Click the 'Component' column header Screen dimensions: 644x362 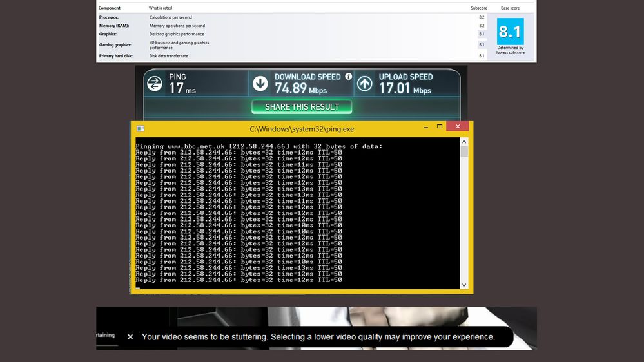[x=109, y=8]
